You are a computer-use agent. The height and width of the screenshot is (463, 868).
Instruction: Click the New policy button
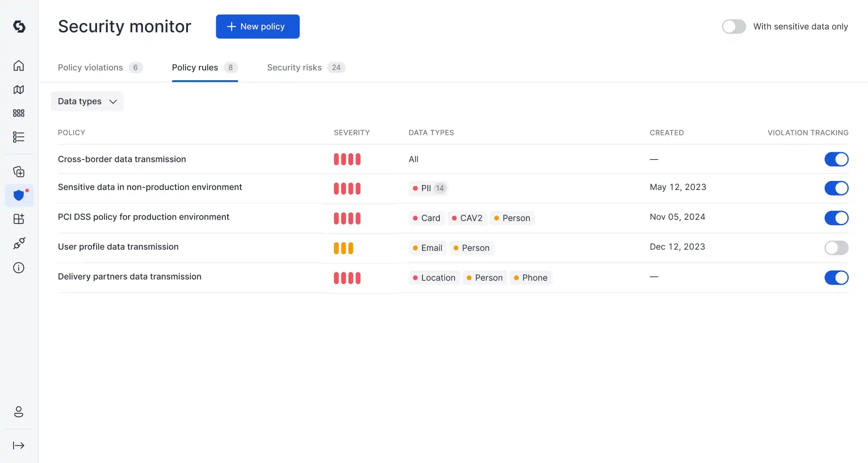coord(257,26)
